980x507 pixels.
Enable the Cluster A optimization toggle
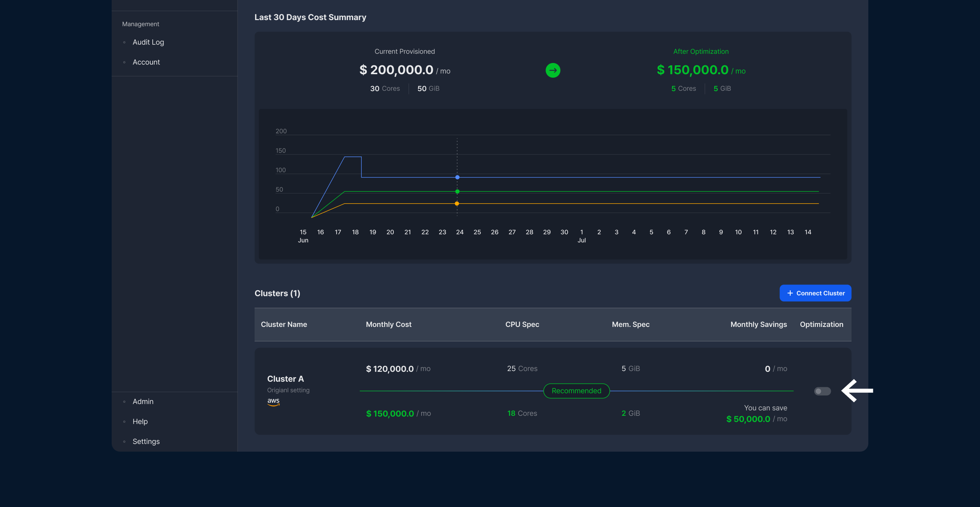tap(822, 391)
